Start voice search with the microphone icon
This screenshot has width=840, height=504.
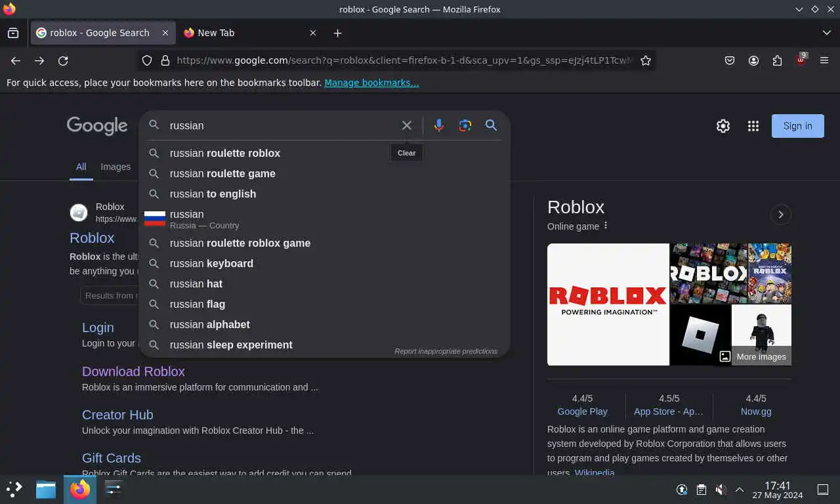click(x=439, y=125)
